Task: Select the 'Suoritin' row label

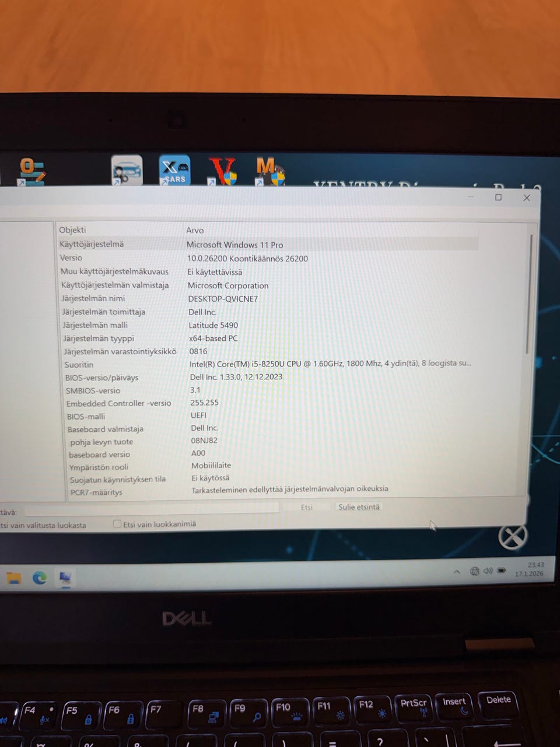Action: click(79, 365)
